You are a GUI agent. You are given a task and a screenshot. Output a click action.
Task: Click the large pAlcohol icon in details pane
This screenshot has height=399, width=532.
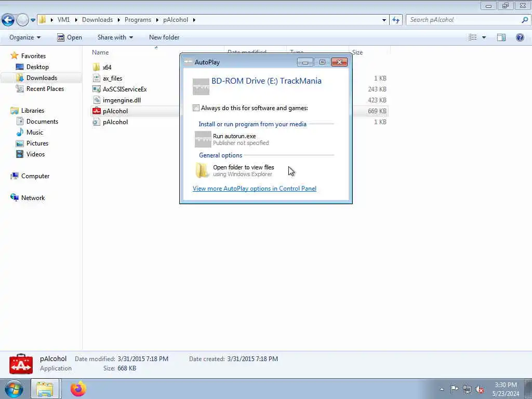(21, 364)
